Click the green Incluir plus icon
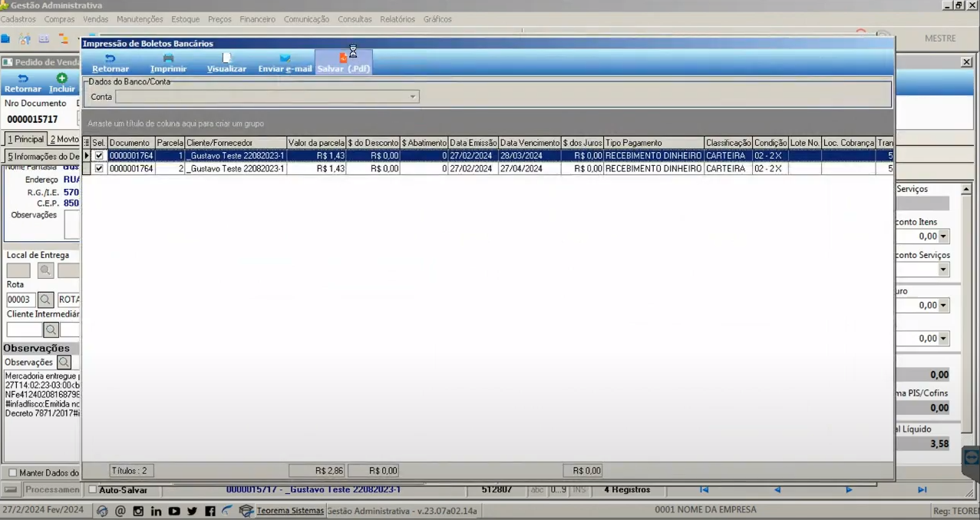 [62, 78]
